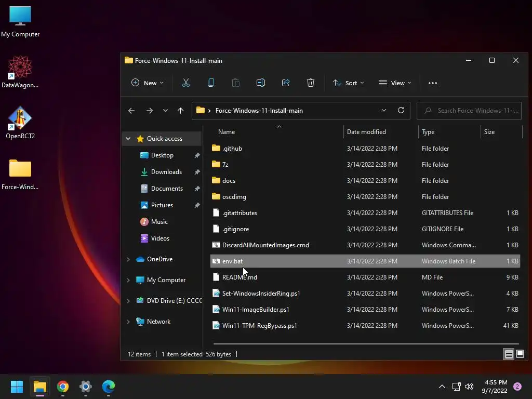Open Settings gear in taskbar
This screenshot has width=532, height=399.
(x=86, y=387)
